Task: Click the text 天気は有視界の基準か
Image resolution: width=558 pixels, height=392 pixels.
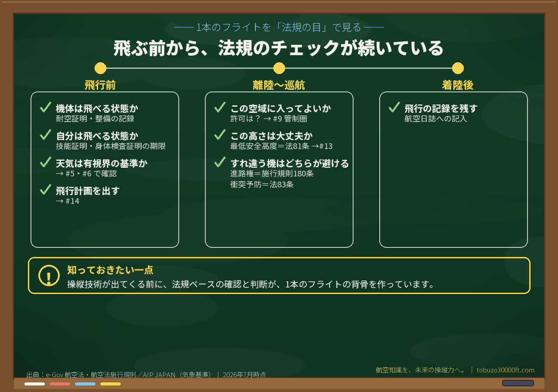Action: [x=102, y=163]
